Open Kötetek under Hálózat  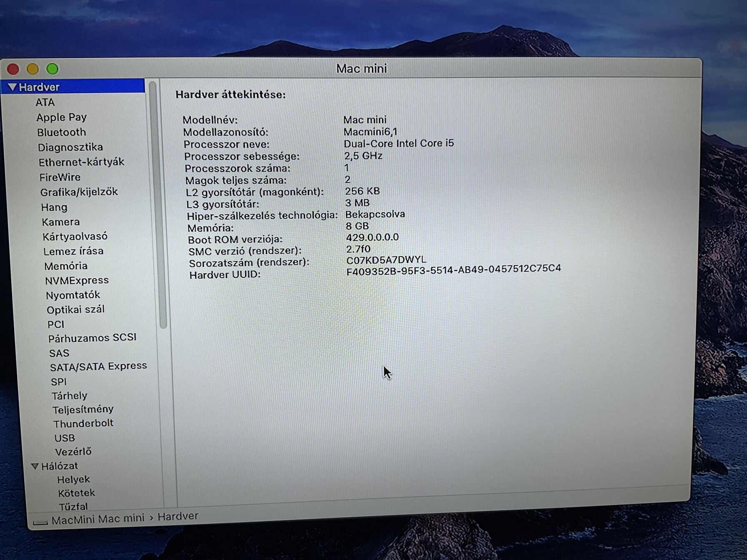click(x=76, y=493)
